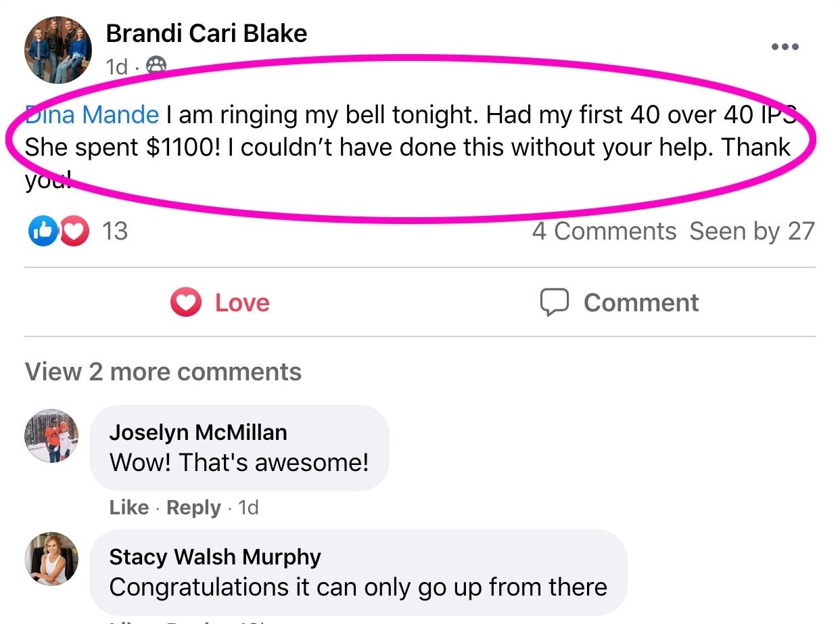Expand View 2 more comments
840x624 pixels.
[x=163, y=372]
